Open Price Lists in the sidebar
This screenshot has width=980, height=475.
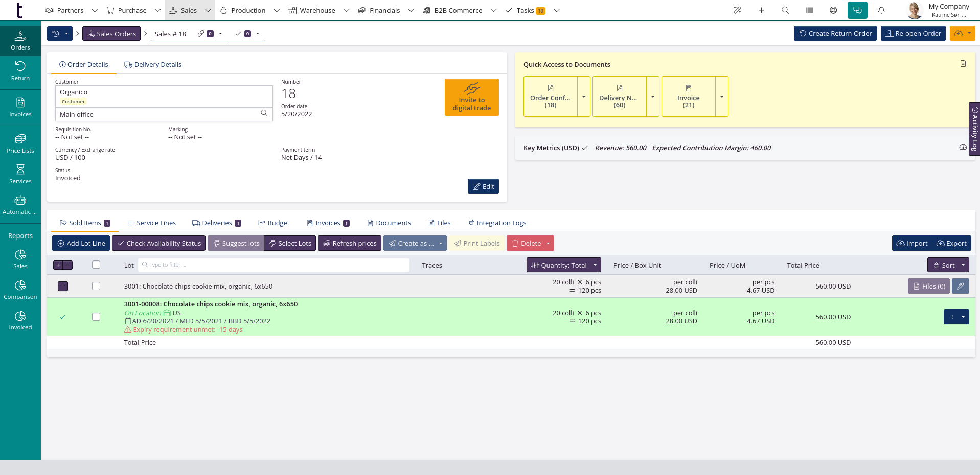(x=20, y=144)
